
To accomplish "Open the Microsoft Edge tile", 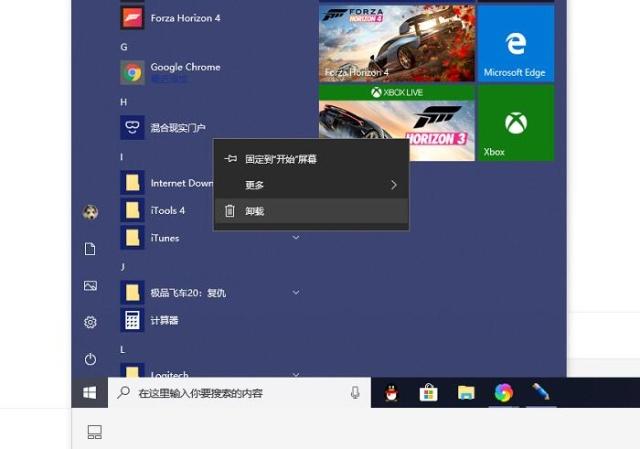I will 516,43.
